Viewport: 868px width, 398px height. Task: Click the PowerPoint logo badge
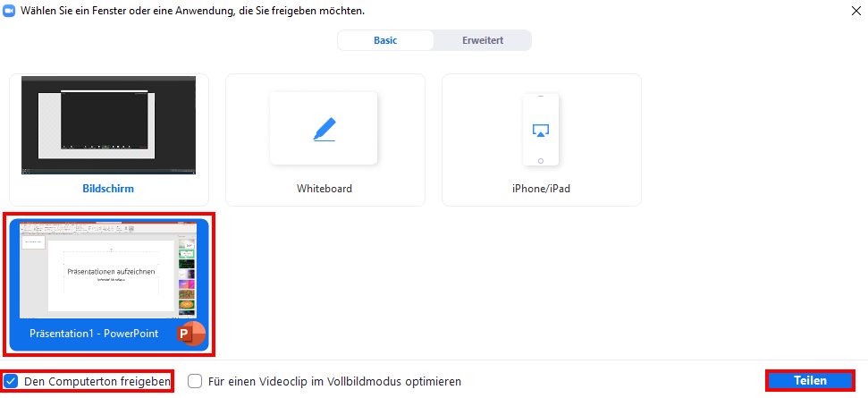coord(190,334)
